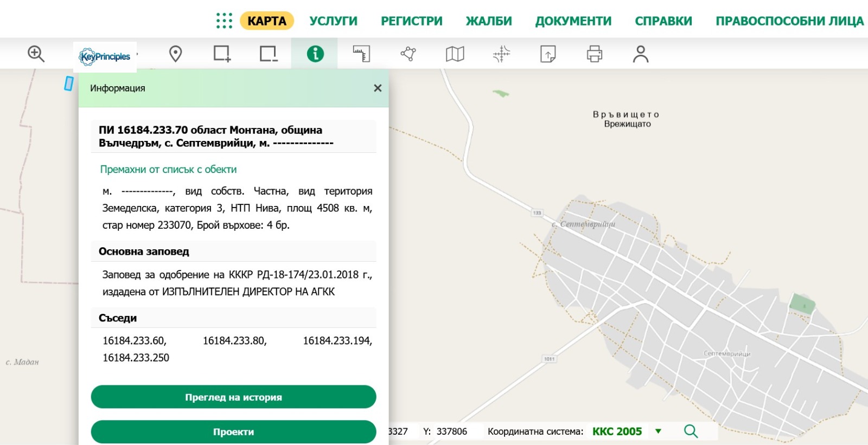868x445 pixels.
Task: Open the ДОКУМЕНТИ menu
Action: coord(573,21)
